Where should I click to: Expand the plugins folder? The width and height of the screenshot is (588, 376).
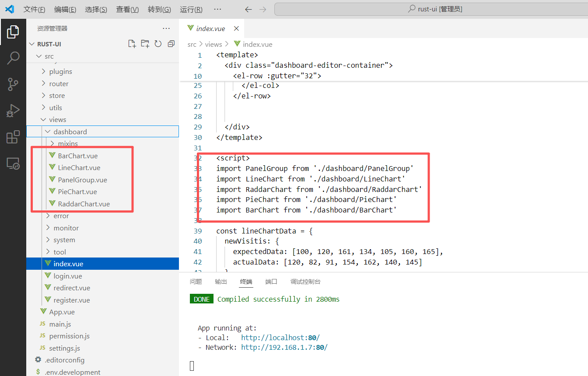click(x=60, y=71)
